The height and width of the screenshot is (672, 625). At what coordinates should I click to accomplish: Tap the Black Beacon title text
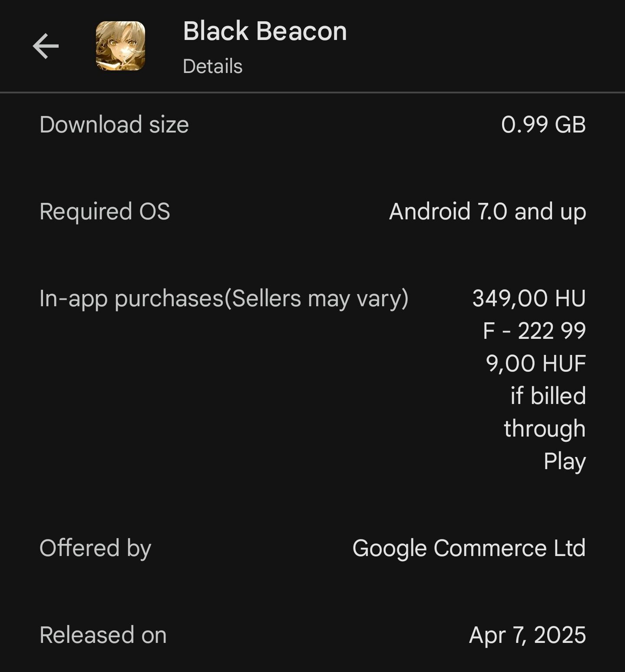click(265, 31)
